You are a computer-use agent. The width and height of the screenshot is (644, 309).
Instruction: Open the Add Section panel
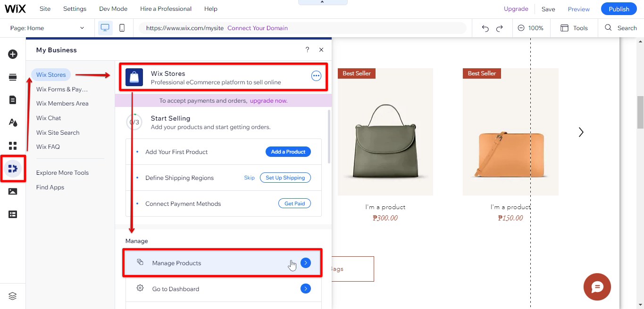[13, 77]
